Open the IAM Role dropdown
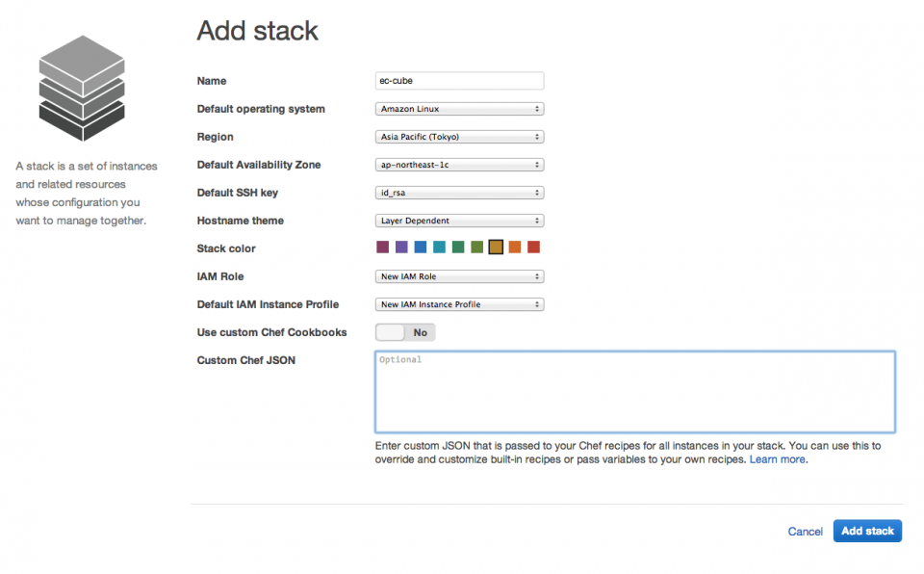The image size is (924, 574). coord(459,276)
